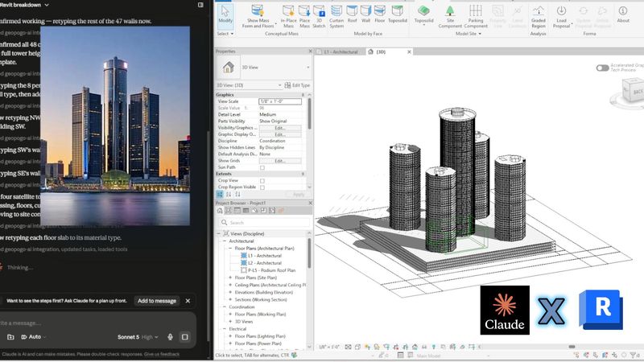Select Toposolid in Model by Face panel

[397, 14]
